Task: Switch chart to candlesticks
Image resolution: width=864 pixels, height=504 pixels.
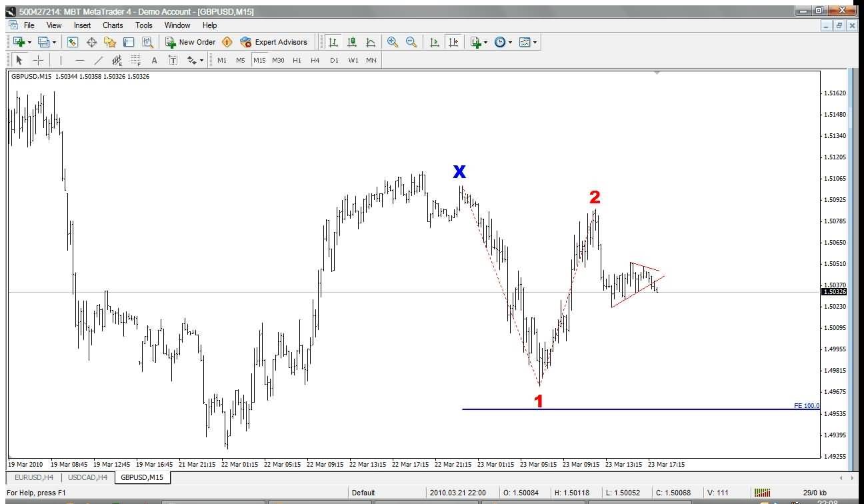Action: point(352,42)
